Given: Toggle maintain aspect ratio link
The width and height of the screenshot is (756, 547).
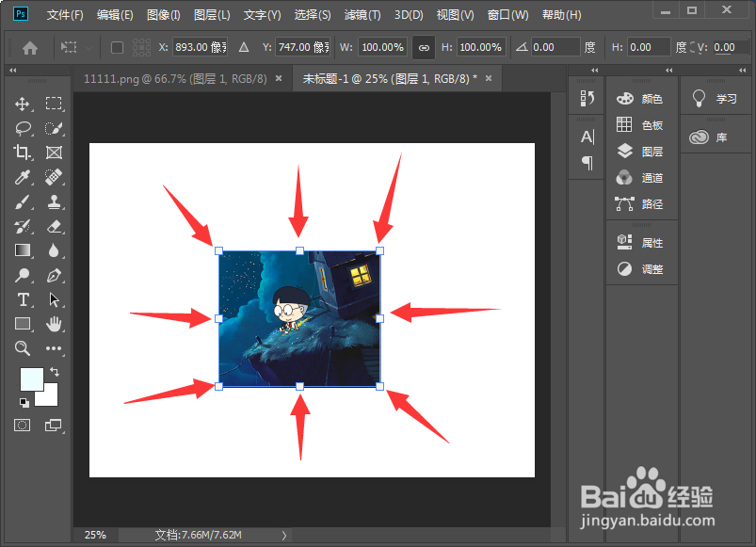Looking at the screenshot, I should coord(424,48).
